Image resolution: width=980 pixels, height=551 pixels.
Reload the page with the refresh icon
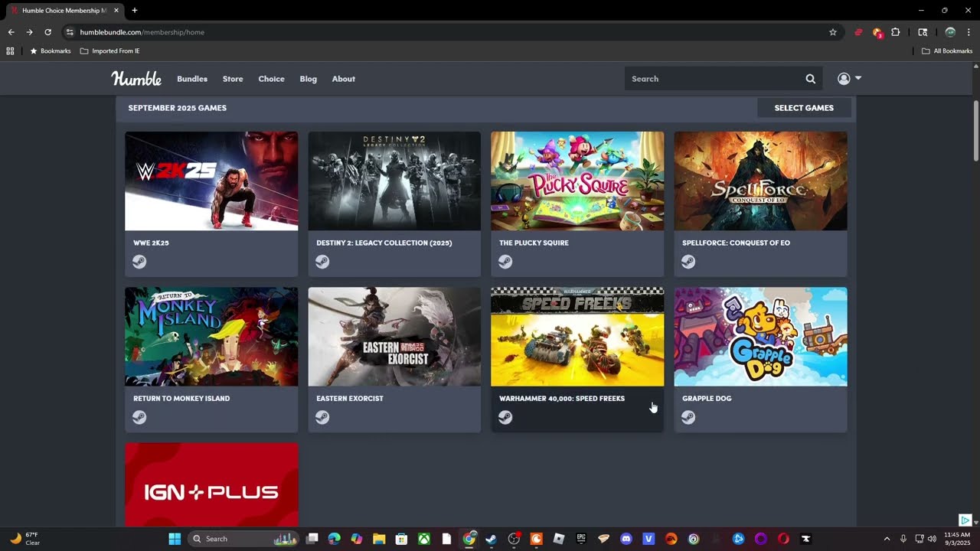[47, 32]
